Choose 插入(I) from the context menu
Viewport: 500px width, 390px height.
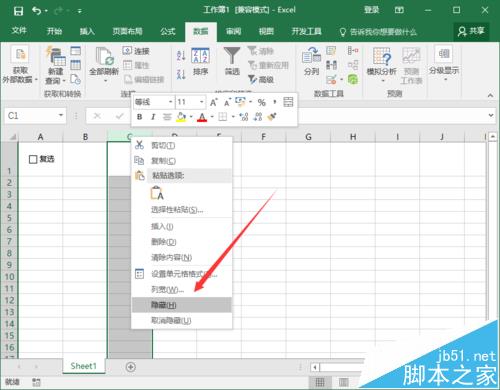pos(182,227)
